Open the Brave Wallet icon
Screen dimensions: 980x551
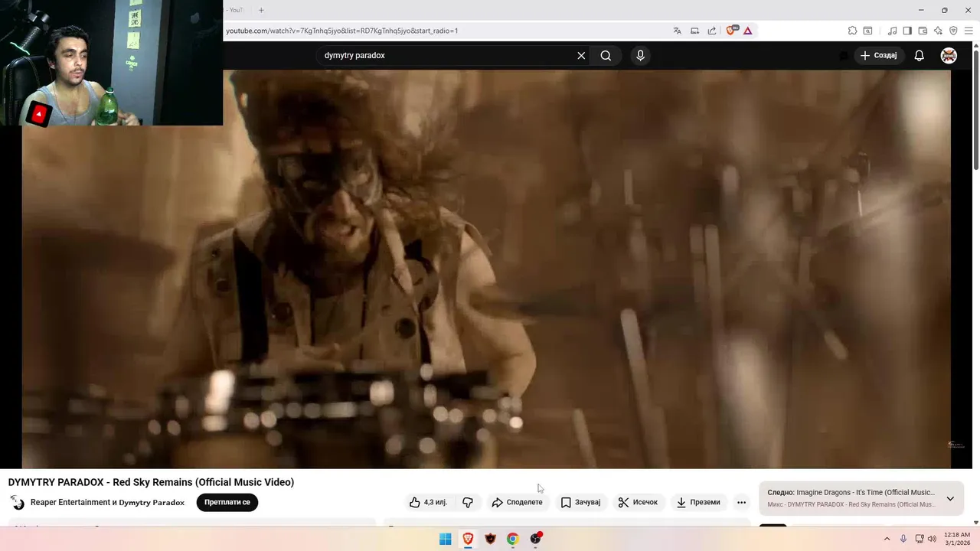coord(923,31)
